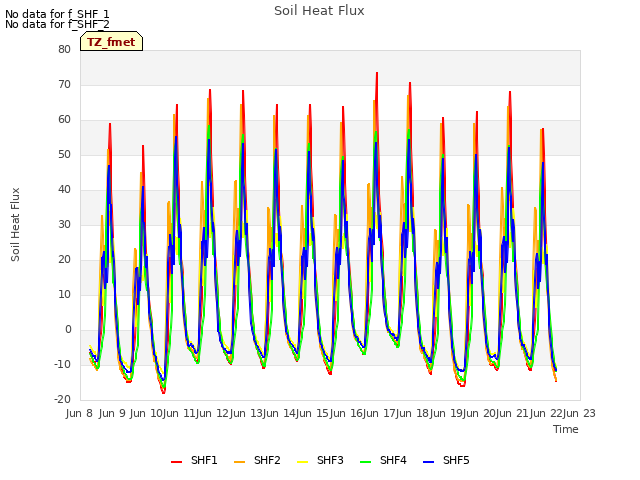
Task: Click the Jun 16 x-axis label
Action: (x=346, y=413)
